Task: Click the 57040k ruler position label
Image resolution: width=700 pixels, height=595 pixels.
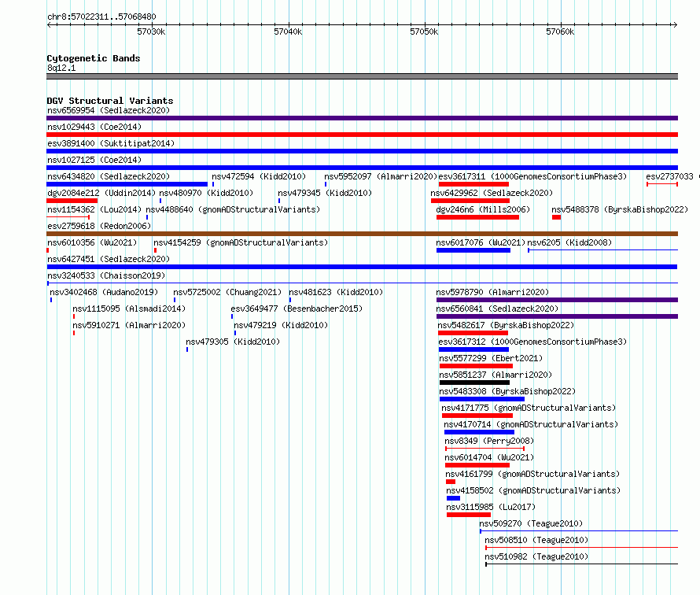Action: click(288, 31)
